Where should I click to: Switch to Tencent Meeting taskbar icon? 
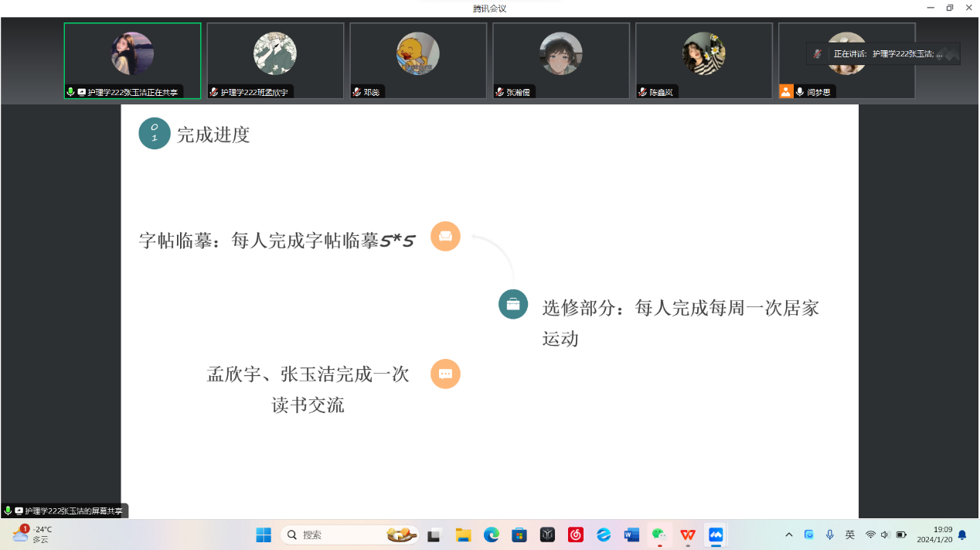point(716,535)
